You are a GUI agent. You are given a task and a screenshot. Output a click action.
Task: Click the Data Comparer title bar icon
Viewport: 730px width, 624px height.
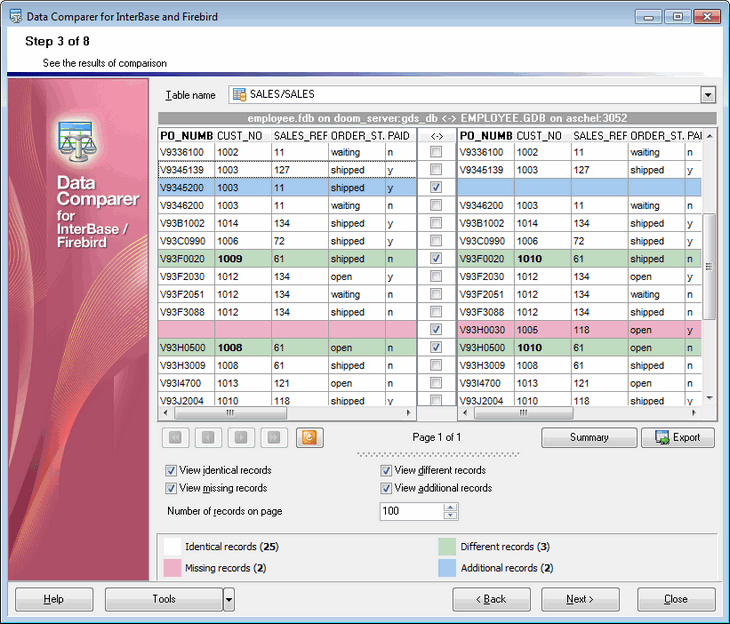15,16
